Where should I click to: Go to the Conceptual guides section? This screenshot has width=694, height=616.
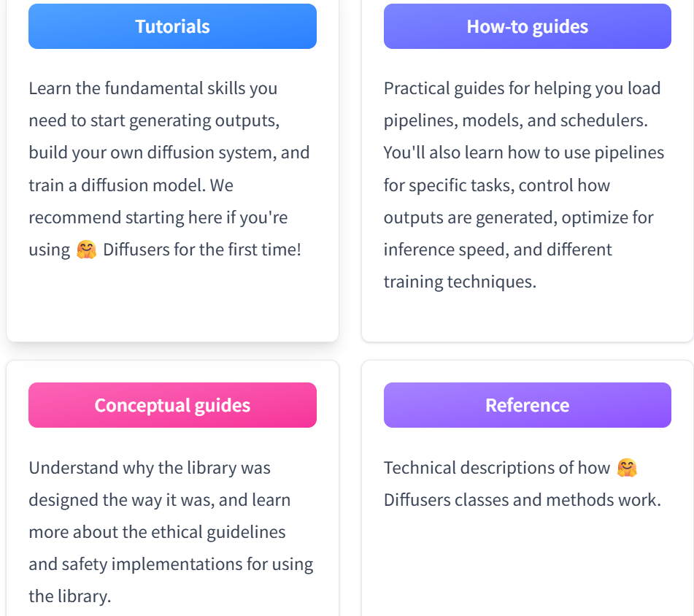click(173, 405)
